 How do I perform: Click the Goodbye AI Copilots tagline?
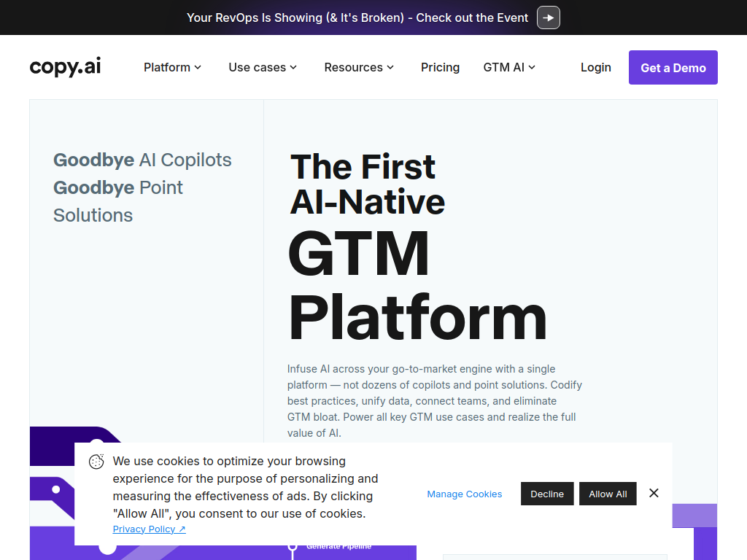(142, 160)
